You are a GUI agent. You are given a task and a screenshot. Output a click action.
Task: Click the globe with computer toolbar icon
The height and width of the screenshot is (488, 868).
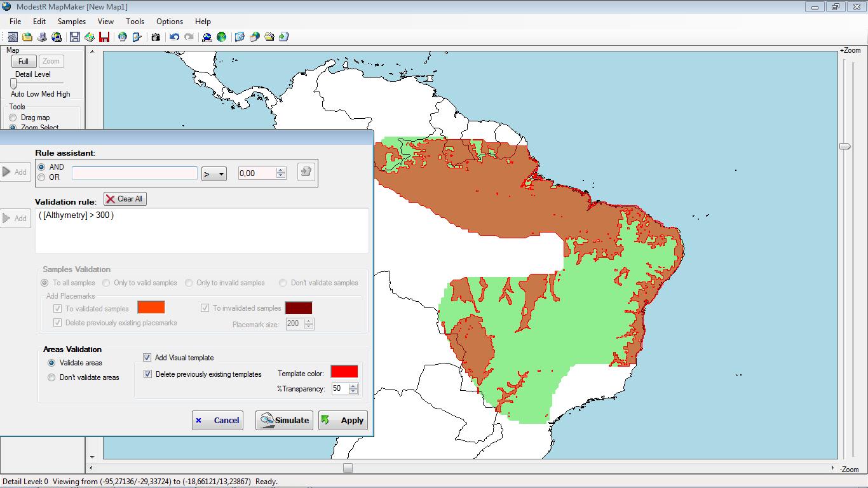57,37
